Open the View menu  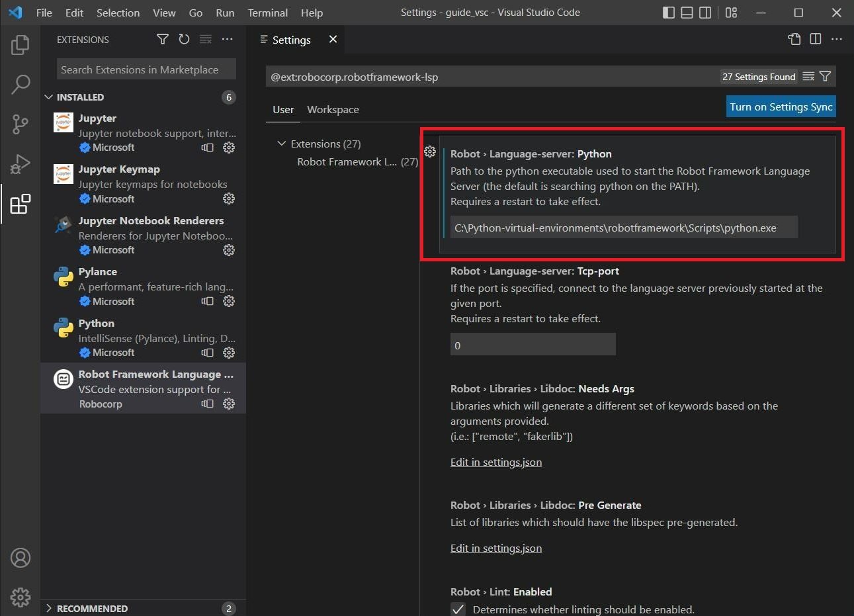tap(164, 13)
